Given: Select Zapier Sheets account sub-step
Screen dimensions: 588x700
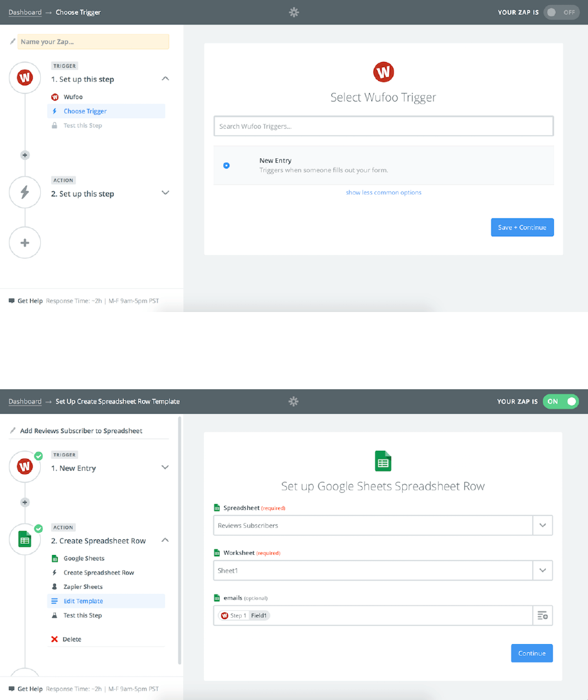Looking at the screenshot, I should (106, 587).
